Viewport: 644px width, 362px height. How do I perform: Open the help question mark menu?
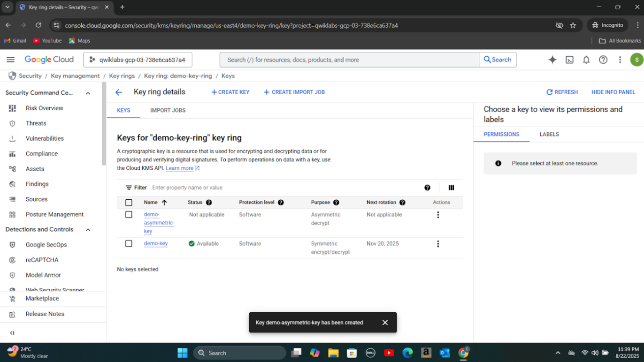coord(603,60)
